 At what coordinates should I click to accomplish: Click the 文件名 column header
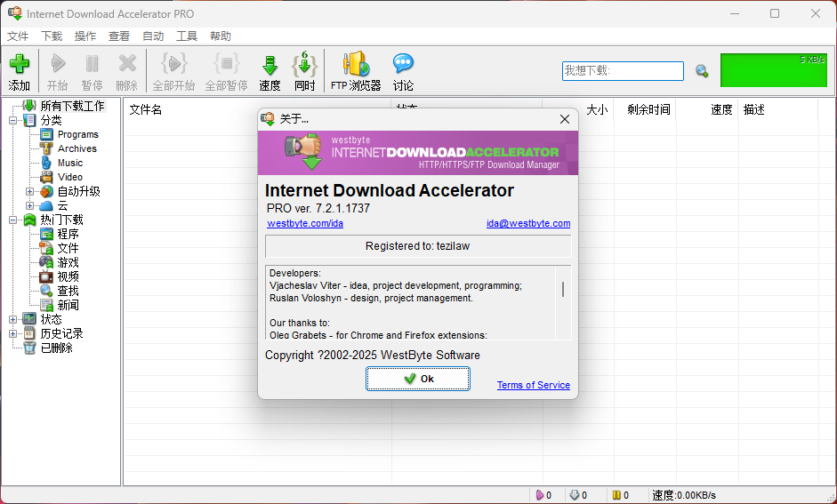pyautogui.click(x=146, y=110)
